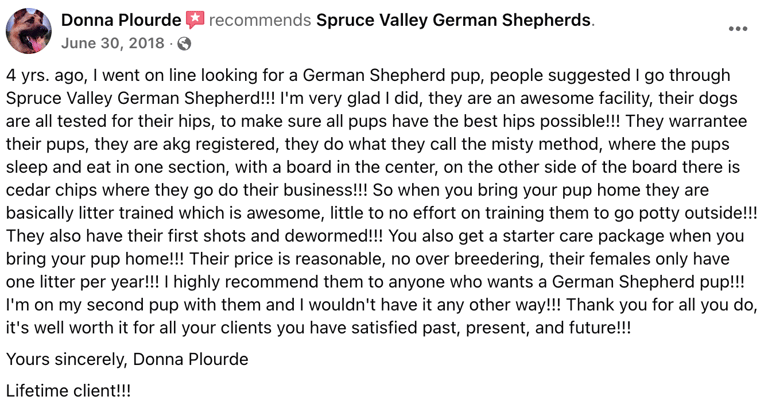Click the line starting 'cedar chips where they go'

pos(358,190)
